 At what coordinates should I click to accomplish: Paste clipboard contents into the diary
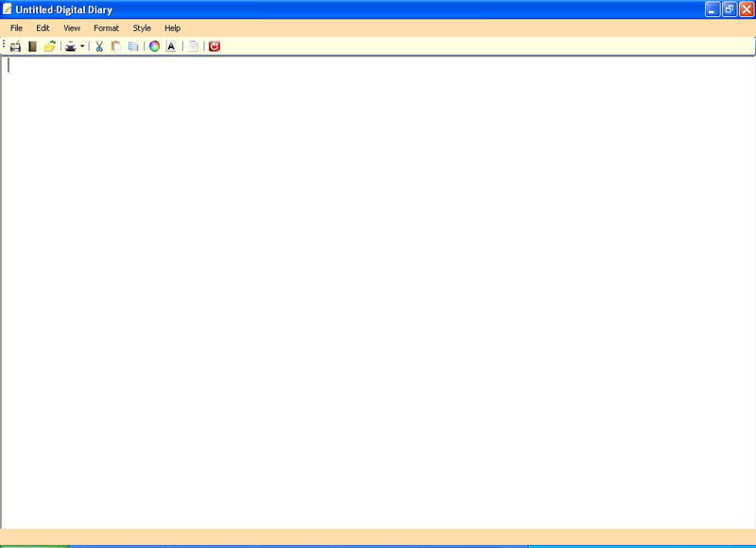(114, 45)
